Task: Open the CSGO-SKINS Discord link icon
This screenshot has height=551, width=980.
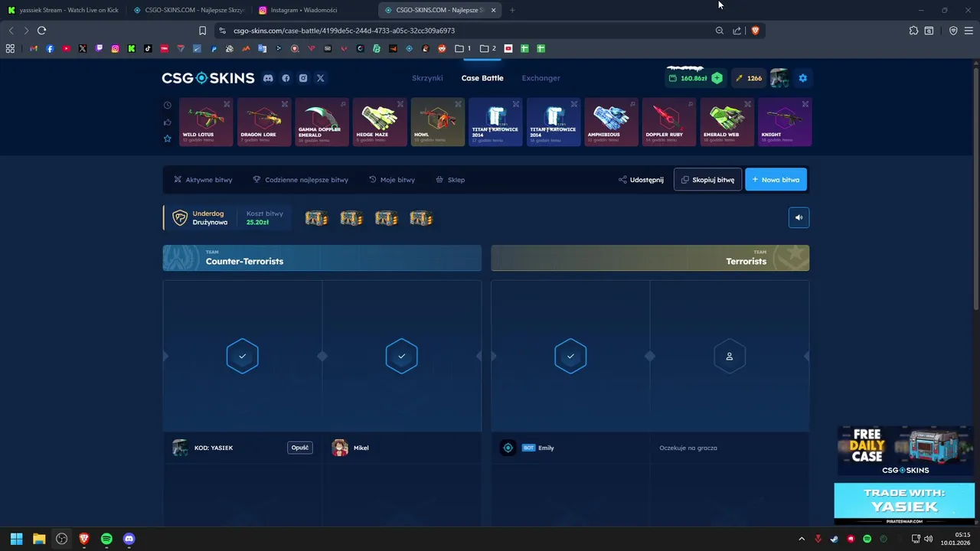Action: tap(268, 78)
